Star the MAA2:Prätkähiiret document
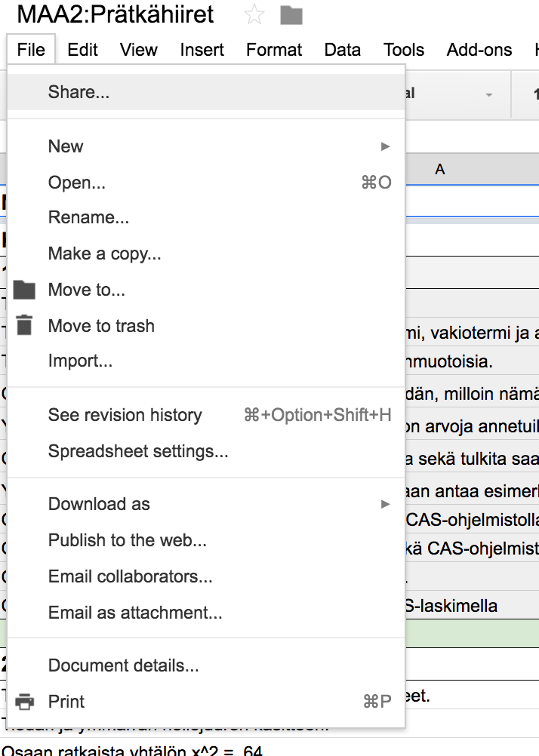The image size is (539, 756). [x=254, y=15]
